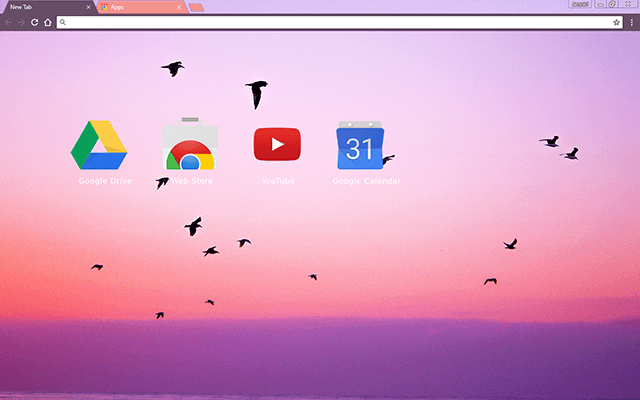Switch to the Apps tab
This screenshot has width=640, height=400.
(140, 7)
